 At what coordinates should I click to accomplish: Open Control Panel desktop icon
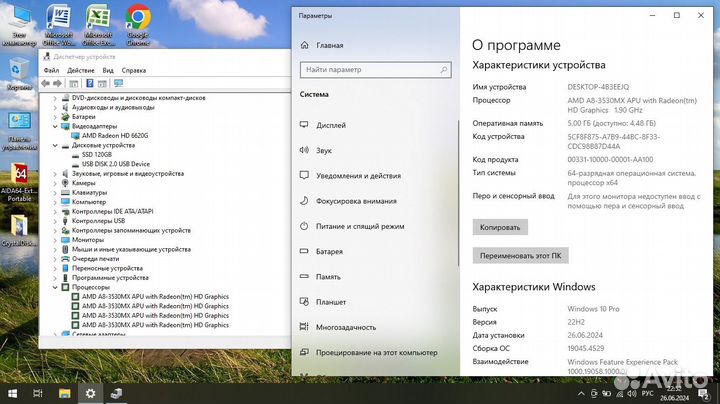(19, 131)
